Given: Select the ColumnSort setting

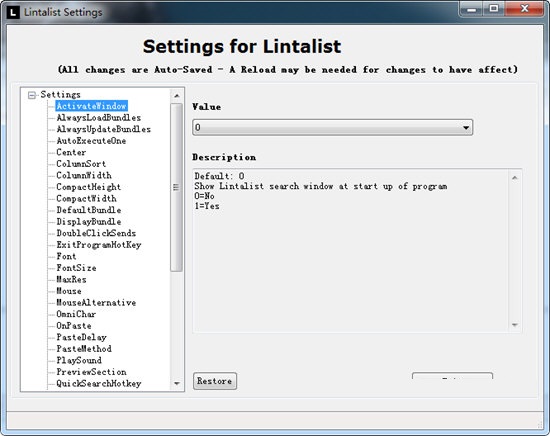Looking at the screenshot, I should [81, 164].
